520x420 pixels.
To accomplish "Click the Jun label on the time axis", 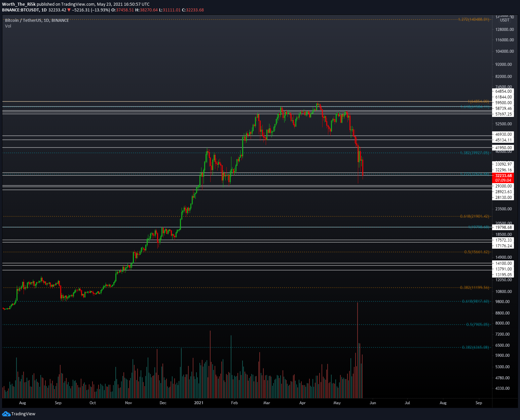I will 373,403.
